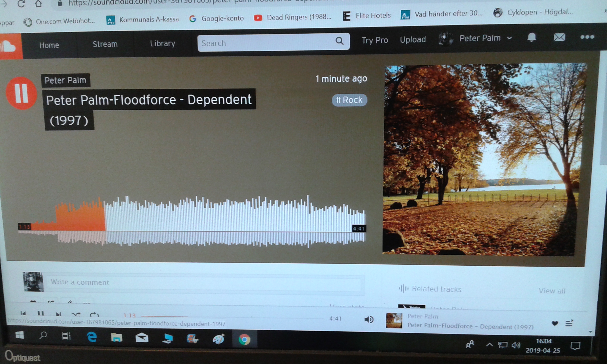Viewport: 607px width, 364px height.
Task: Click the player bar progress line
Action: pyautogui.click(x=232, y=317)
